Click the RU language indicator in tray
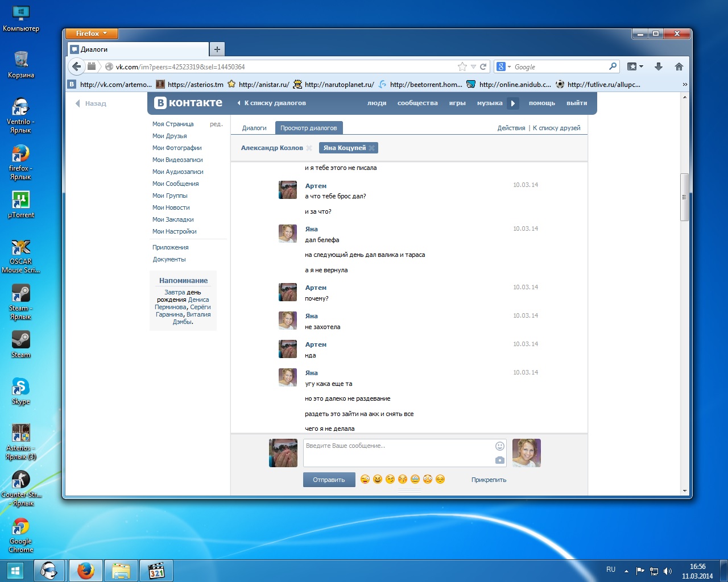728x582 pixels. coord(611,569)
